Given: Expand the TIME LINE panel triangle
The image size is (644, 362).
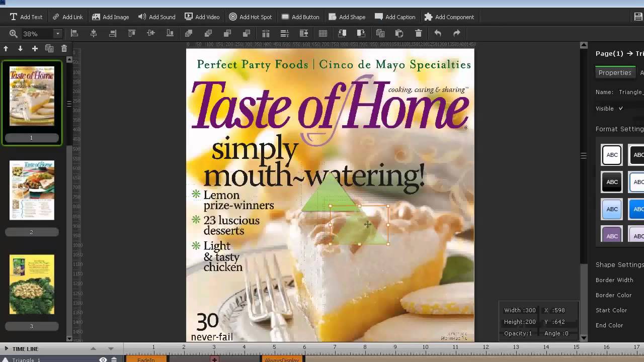Looking at the screenshot, I should (x=7, y=348).
